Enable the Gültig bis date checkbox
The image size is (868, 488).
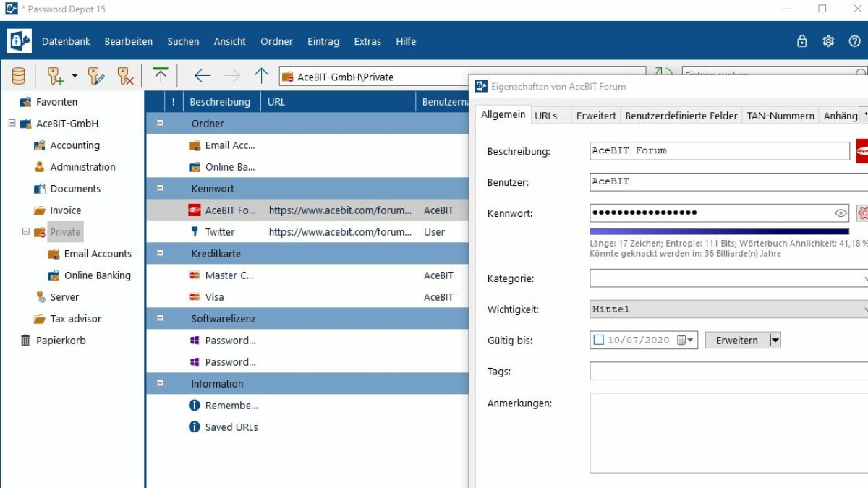pyautogui.click(x=597, y=340)
